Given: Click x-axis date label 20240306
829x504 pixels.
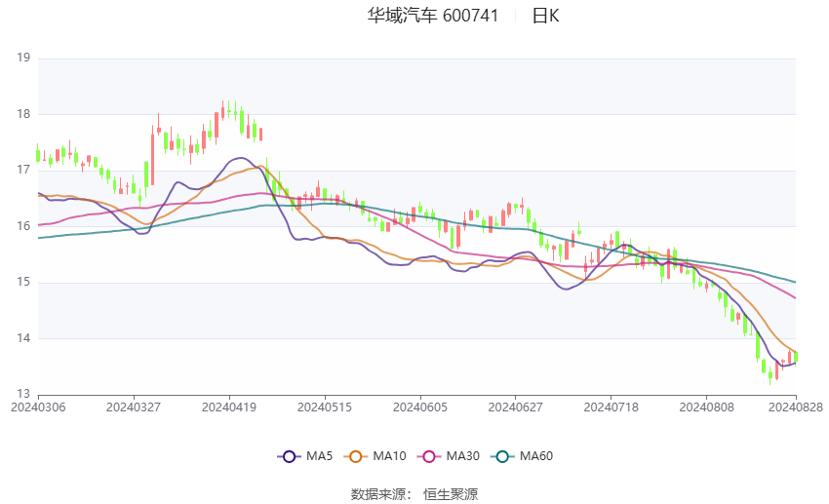Looking at the screenshot, I should 38,407.
